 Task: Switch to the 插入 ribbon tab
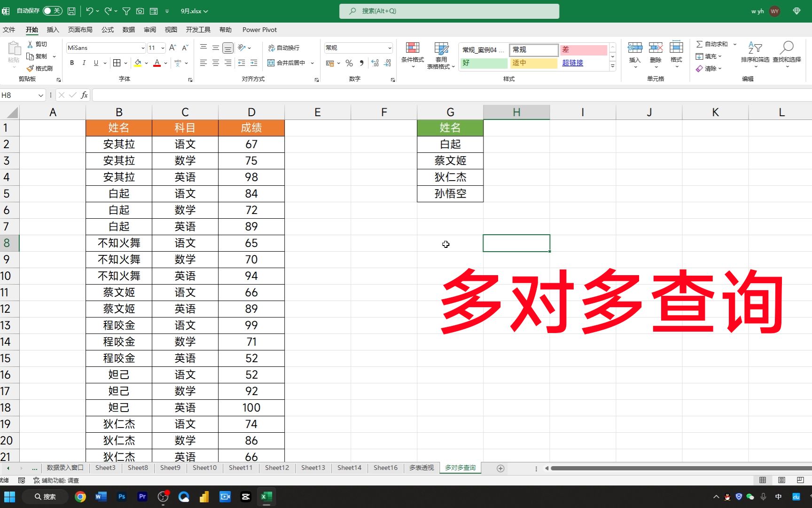point(52,29)
